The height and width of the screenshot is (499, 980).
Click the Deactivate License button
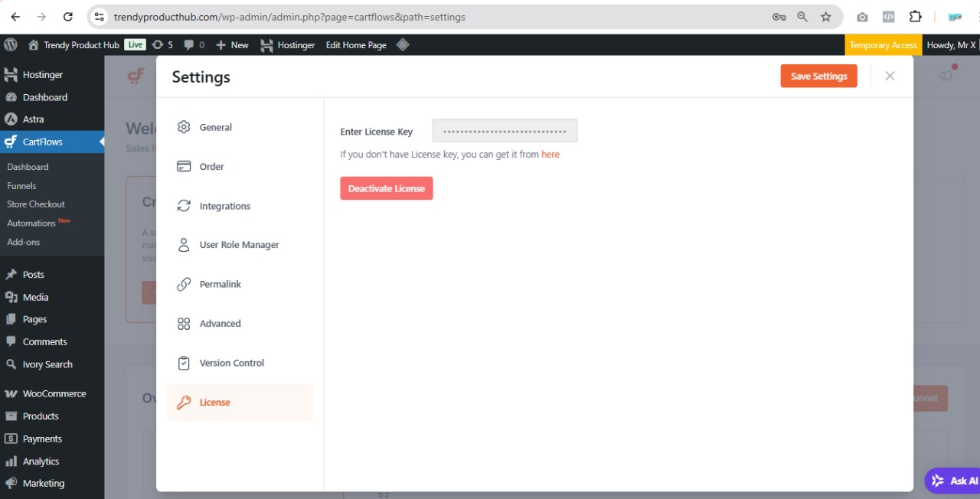point(387,188)
